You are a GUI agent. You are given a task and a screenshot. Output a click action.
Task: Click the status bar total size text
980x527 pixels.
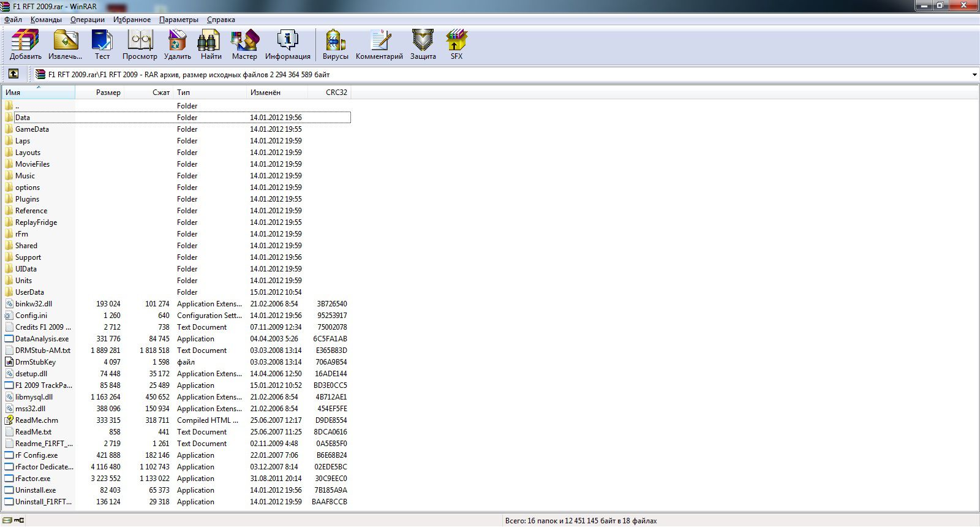click(x=581, y=521)
